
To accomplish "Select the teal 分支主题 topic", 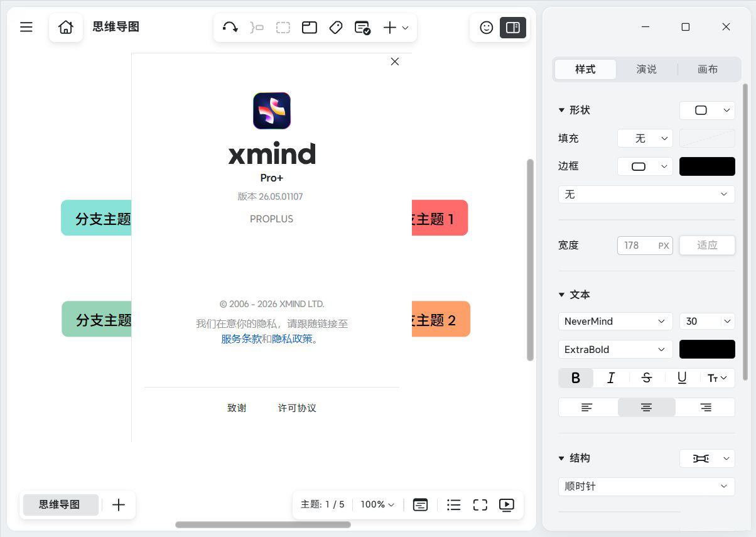I will [96, 218].
